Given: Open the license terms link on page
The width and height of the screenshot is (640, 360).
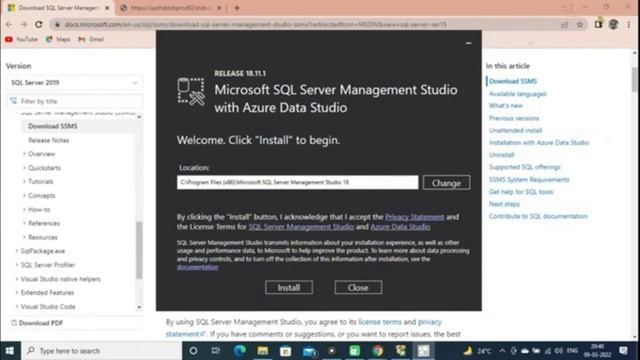Looking at the screenshot, I should [x=380, y=322].
